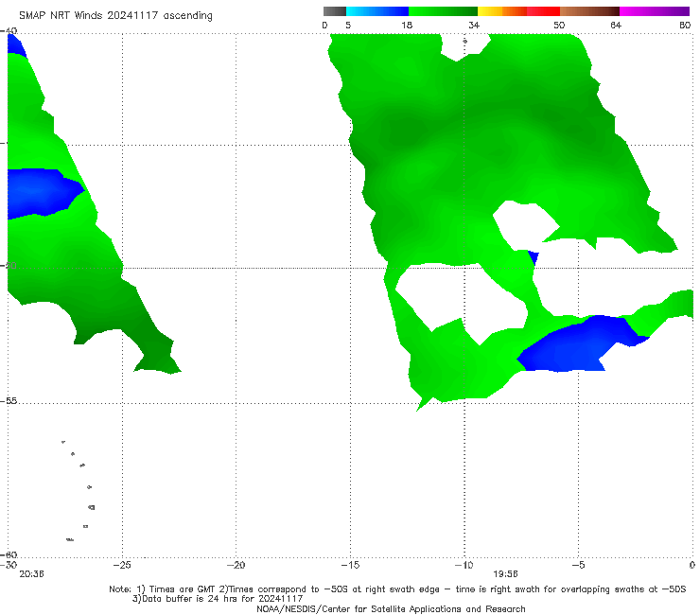Click the swath time label "19:56"
Screen dimensions: 700x615
[505, 574]
